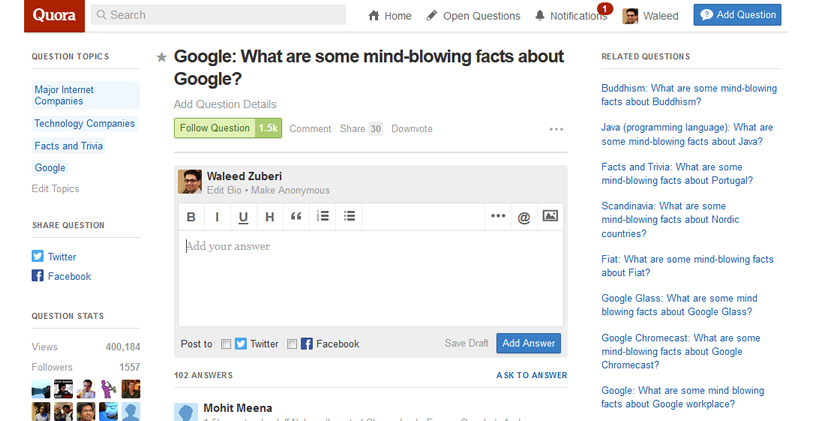Image resolution: width=825 pixels, height=421 pixels.
Task: Open the Notifications menu
Action: click(571, 16)
